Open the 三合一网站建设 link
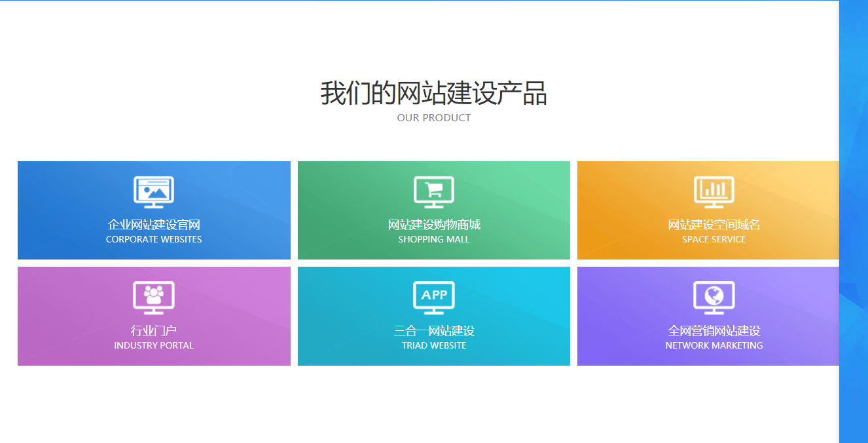 (434, 331)
